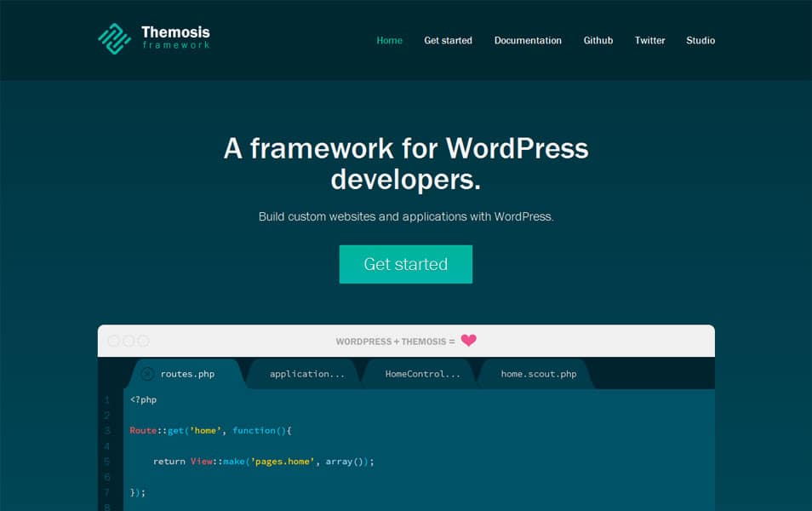Click line number 5 in the code gutter
The image size is (812, 511).
click(x=107, y=462)
